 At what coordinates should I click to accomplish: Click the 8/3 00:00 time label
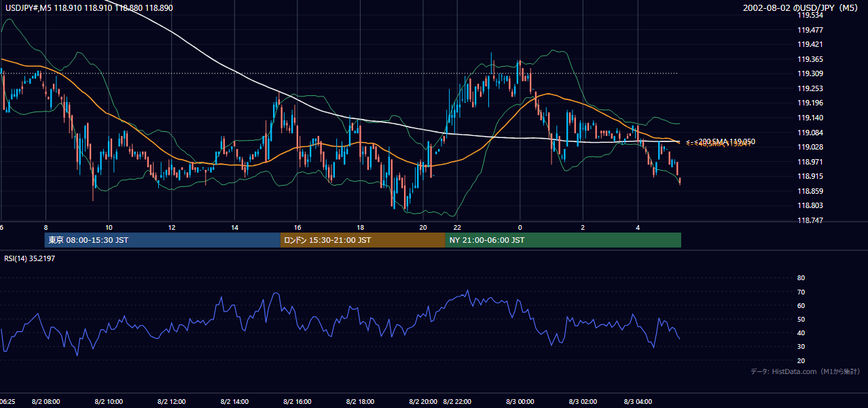[x=520, y=402]
